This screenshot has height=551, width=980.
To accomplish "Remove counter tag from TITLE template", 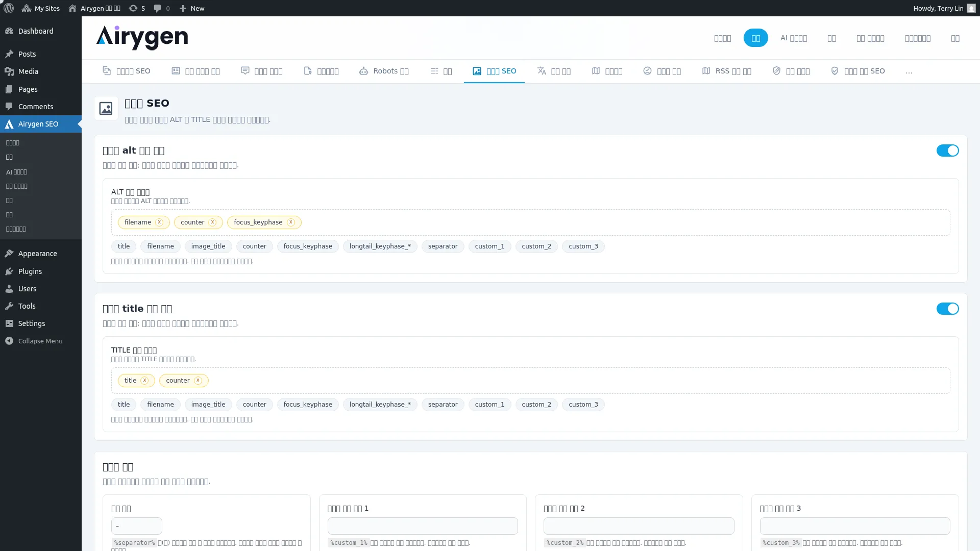I will 198,380.
